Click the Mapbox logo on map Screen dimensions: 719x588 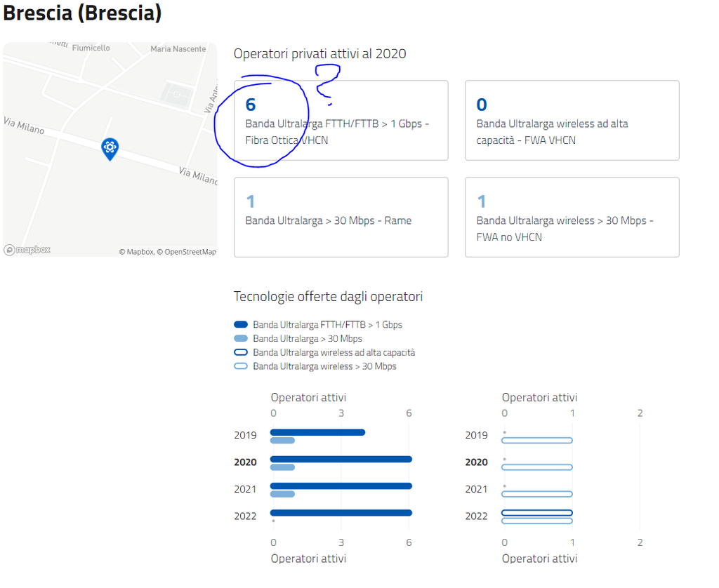click(x=27, y=250)
